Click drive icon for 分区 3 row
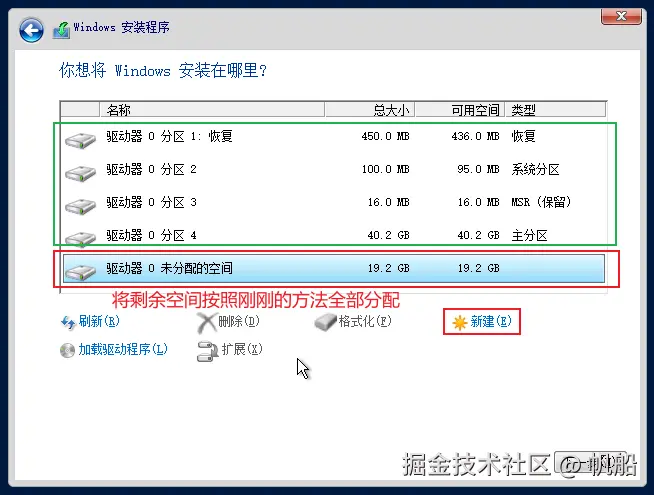This screenshot has height=495, width=654. pyautogui.click(x=80, y=206)
